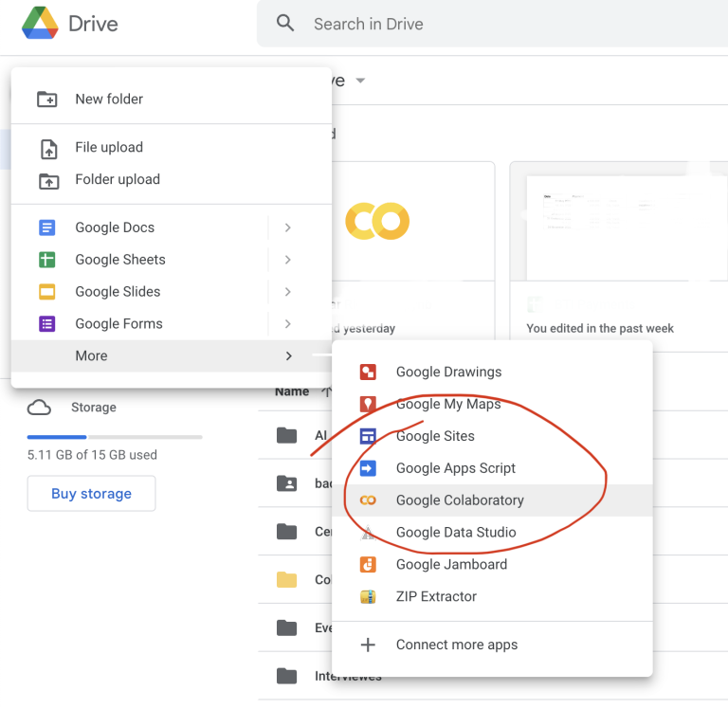The height and width of the screenshot is (709, 728).
Task: Click the Google Slides icon
Action: pyautogui.click(x=47, y=292)
